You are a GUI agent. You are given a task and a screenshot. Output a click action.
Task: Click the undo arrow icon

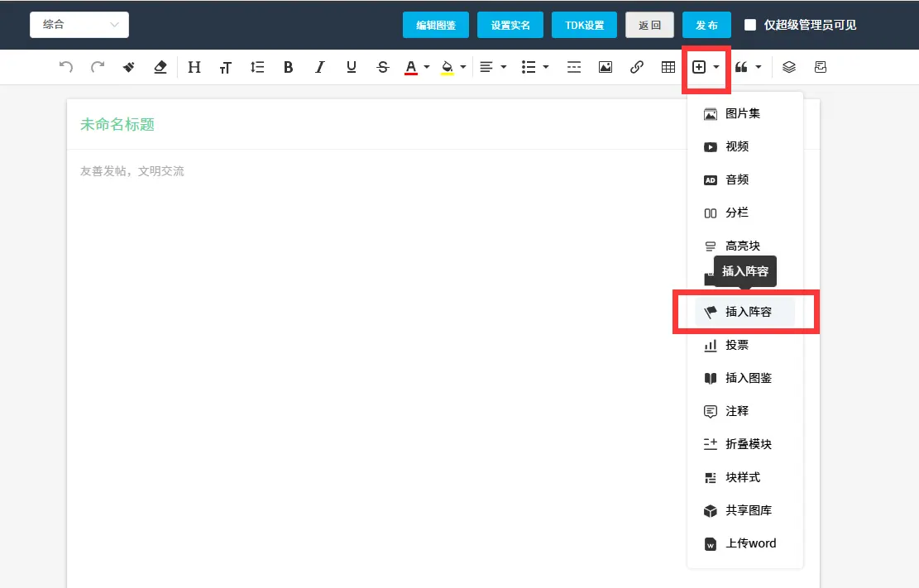click(66, 67)
